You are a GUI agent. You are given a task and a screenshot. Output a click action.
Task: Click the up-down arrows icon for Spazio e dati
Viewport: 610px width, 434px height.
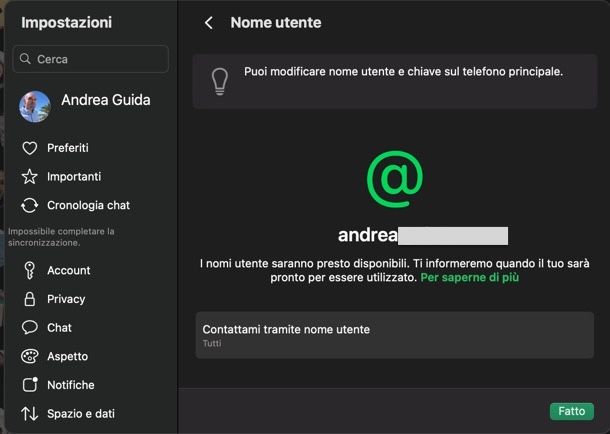(x=30, y=413)
